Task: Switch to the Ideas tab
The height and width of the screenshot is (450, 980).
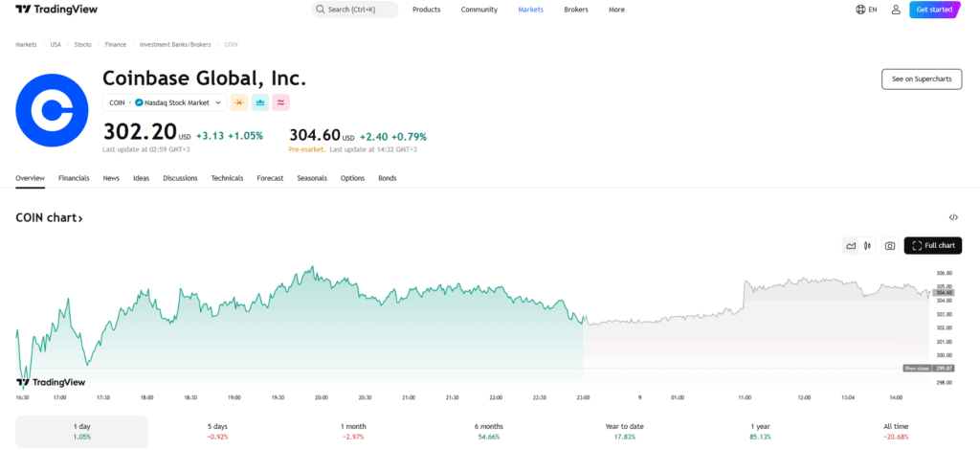Action: (x=142, y=178)
